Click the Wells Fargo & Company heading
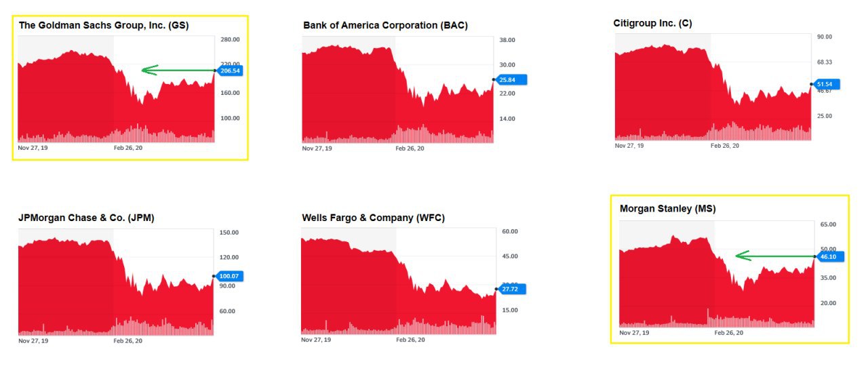 pyautogui.click(x=373, y=218)
